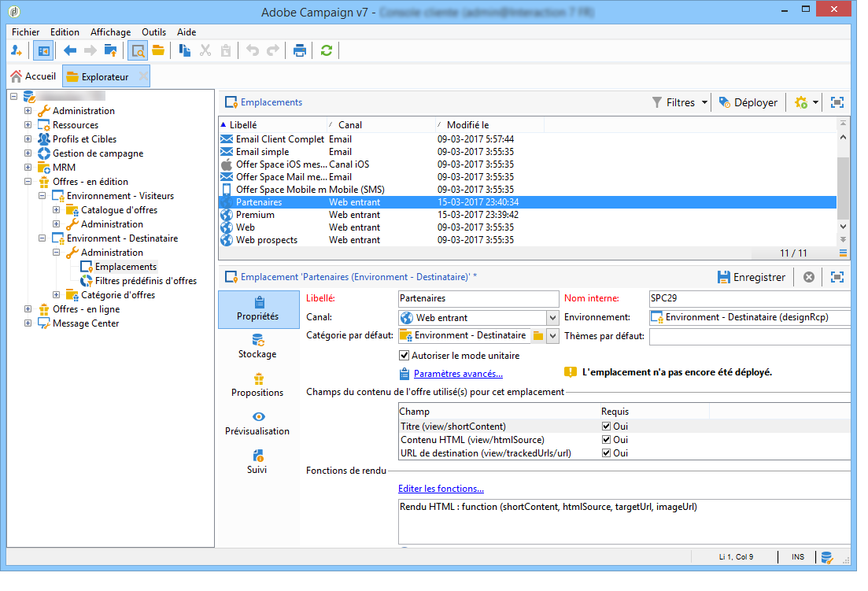Click the print icon in toolbar
Screen dimensions: 868x591
[x=300, y=51]
